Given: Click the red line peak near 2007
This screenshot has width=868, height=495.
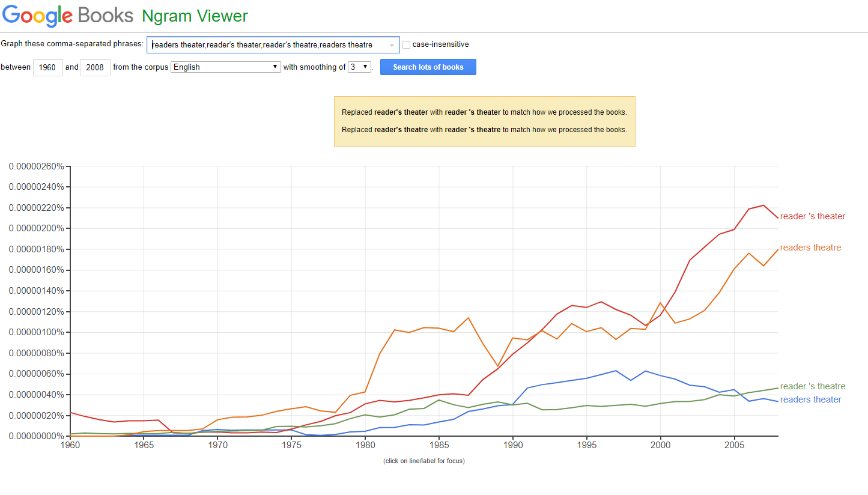Looking at the screenshot, I should coord(763,205).
